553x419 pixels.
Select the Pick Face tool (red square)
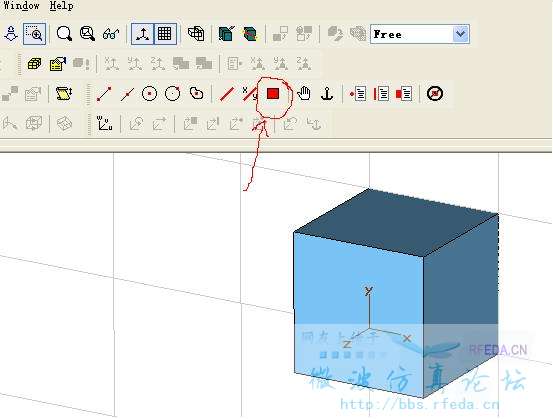(x=273, y=94)
